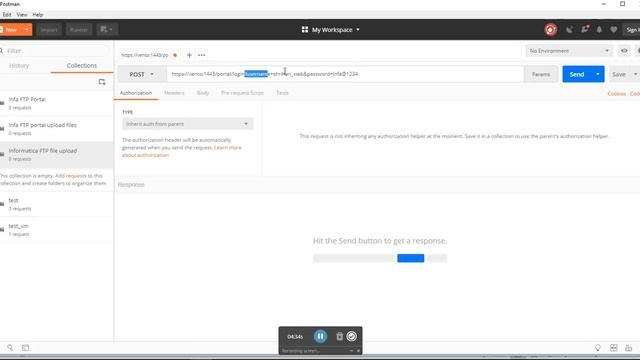Open the New button dropdown arrow
640x360 pixels.
pos(27,29)
